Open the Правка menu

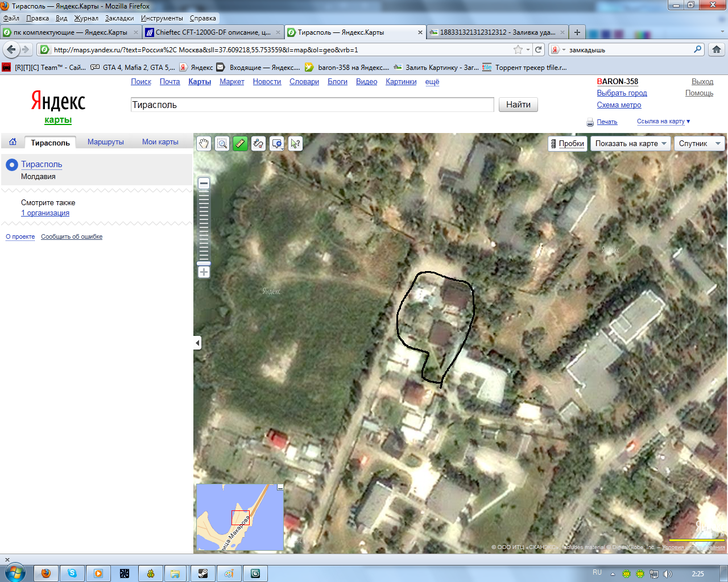[38, 18]
